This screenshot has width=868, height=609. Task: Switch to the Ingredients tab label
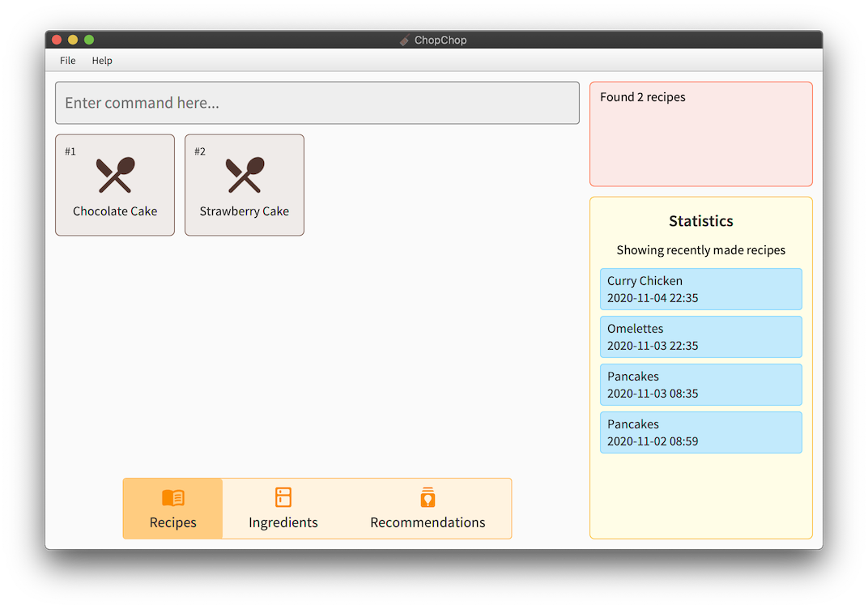coord(283,522)
